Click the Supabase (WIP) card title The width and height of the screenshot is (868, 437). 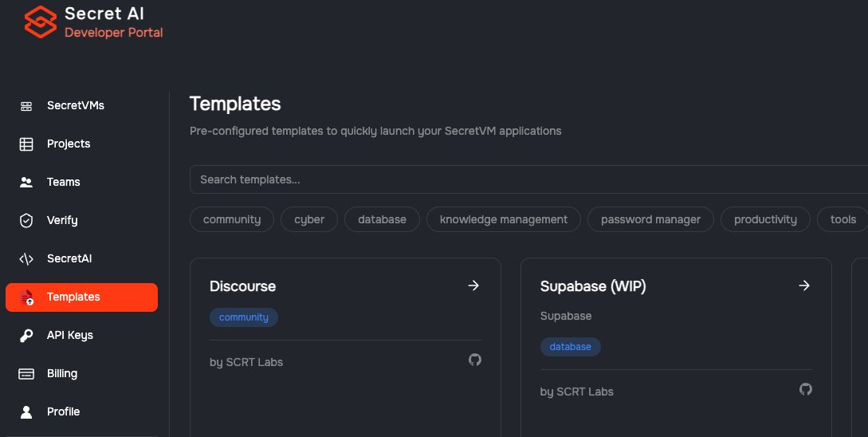click(593, 286)
